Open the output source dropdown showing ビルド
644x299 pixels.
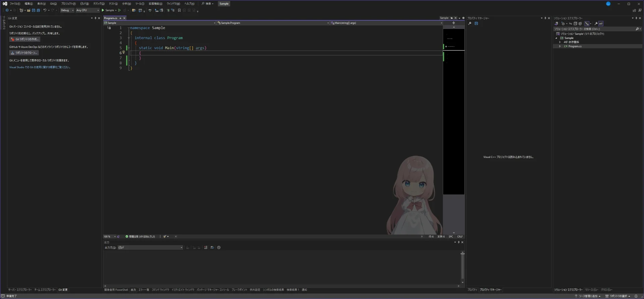click(x=150, y=248)
